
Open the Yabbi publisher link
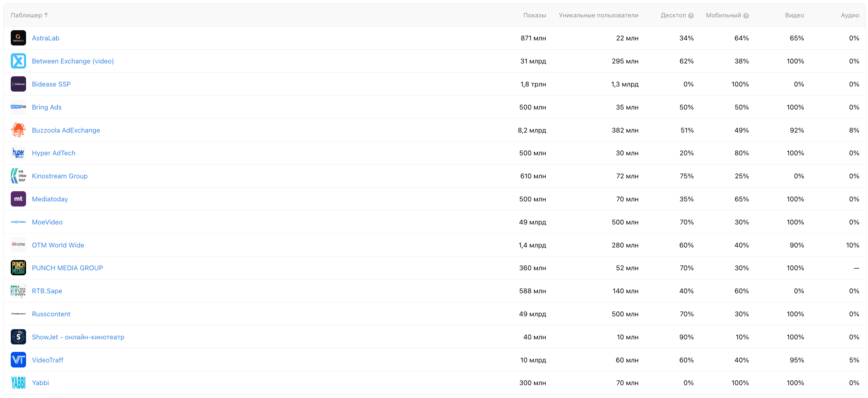(x=40, y=383)
